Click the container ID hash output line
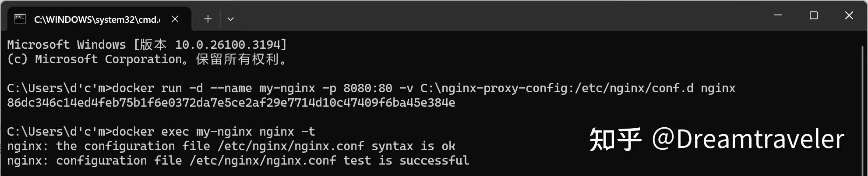 click(x=231, y=103)
